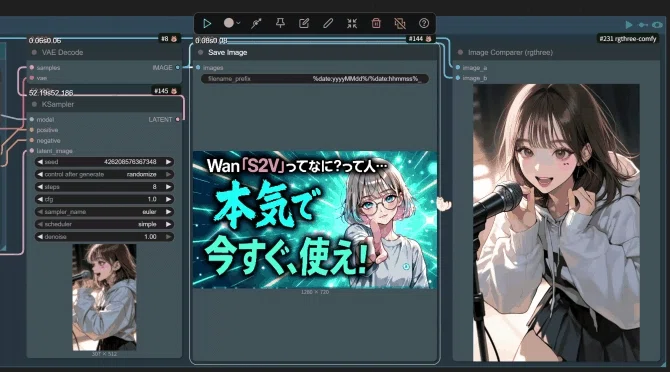670x372 pixels.
Task: Click the vae input socket
Action: (32, 78)
